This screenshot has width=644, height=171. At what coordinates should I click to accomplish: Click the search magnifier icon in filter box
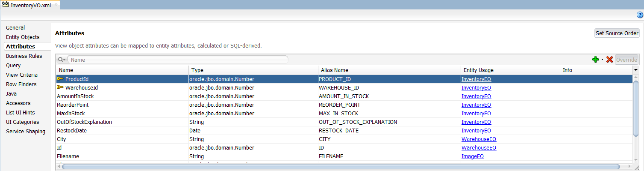62,60
